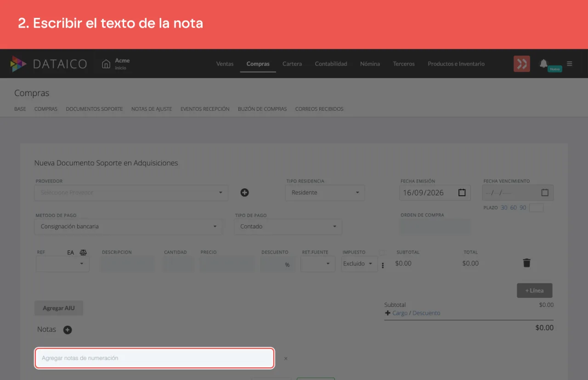Viewport: 588px width, 380px height.
Task: Set plazo to 90 days
Action: [x=523, y=208]
